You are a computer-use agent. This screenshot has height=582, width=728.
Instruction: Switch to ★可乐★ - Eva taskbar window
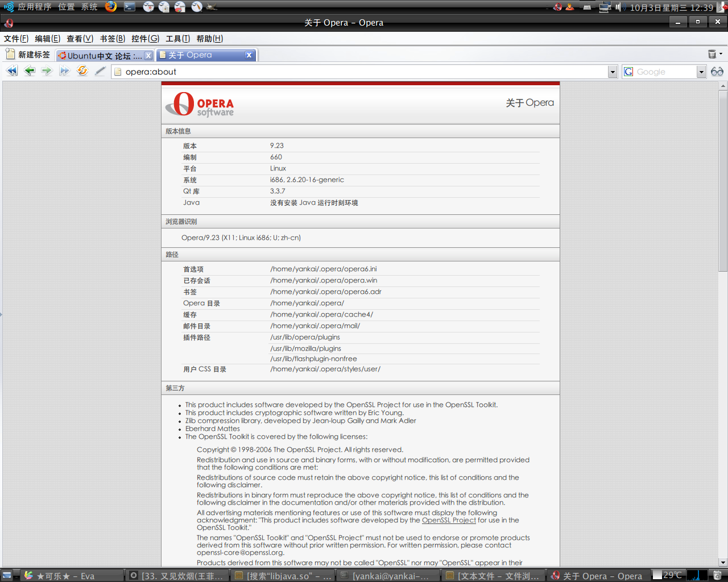pos(73,576)
